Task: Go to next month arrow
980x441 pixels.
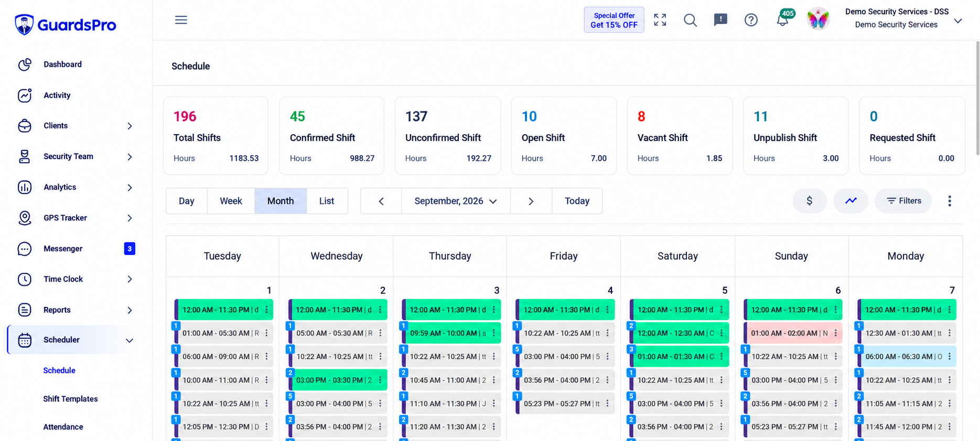Action: pos(531,201)
